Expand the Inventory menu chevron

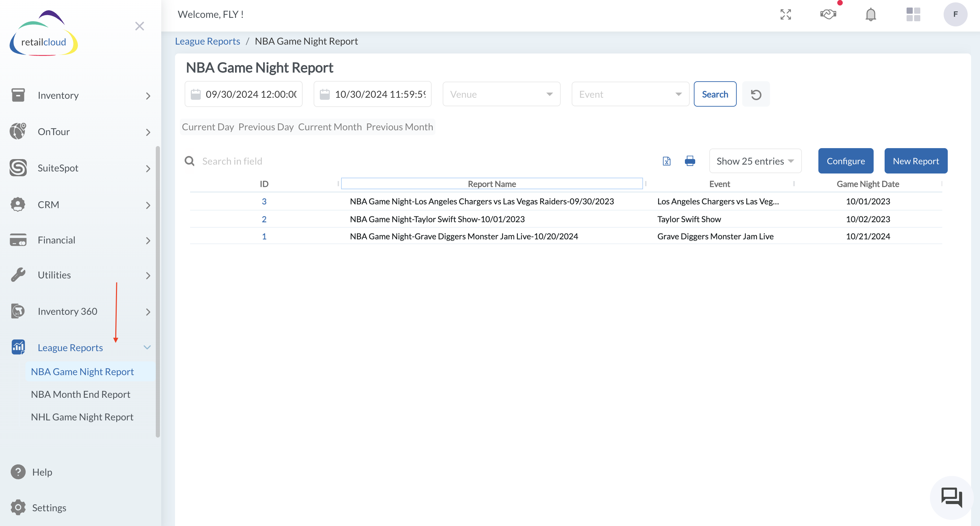coord(148,96)
